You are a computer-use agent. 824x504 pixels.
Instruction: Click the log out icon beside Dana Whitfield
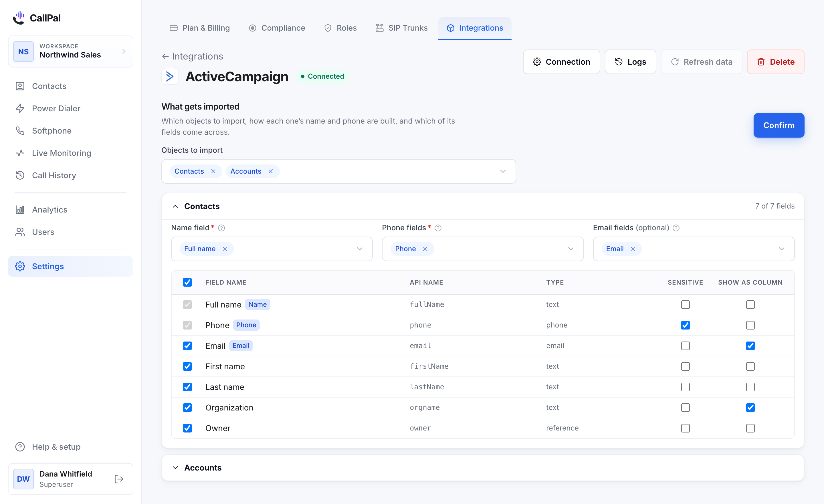pyautogui.click(x=119, y=479)
